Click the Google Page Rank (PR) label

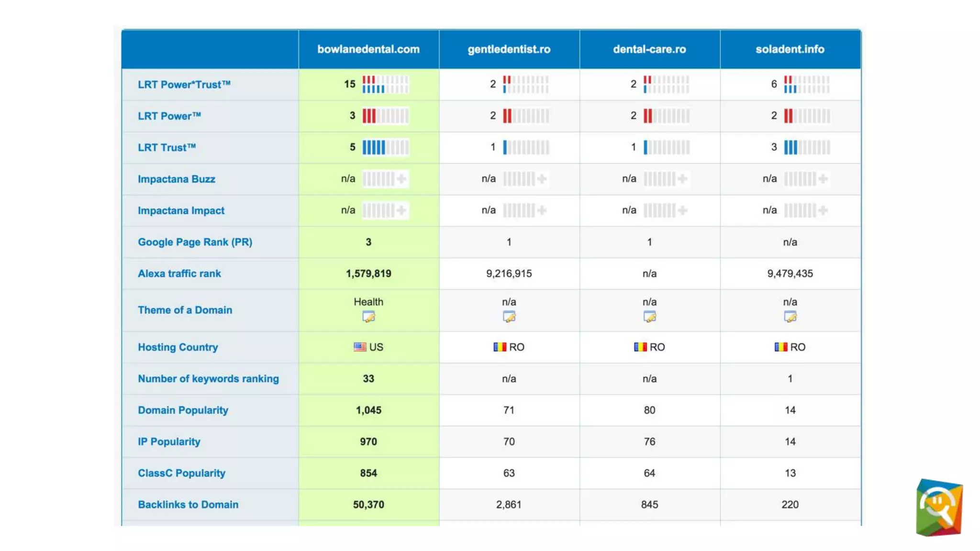tap(195, 242)
